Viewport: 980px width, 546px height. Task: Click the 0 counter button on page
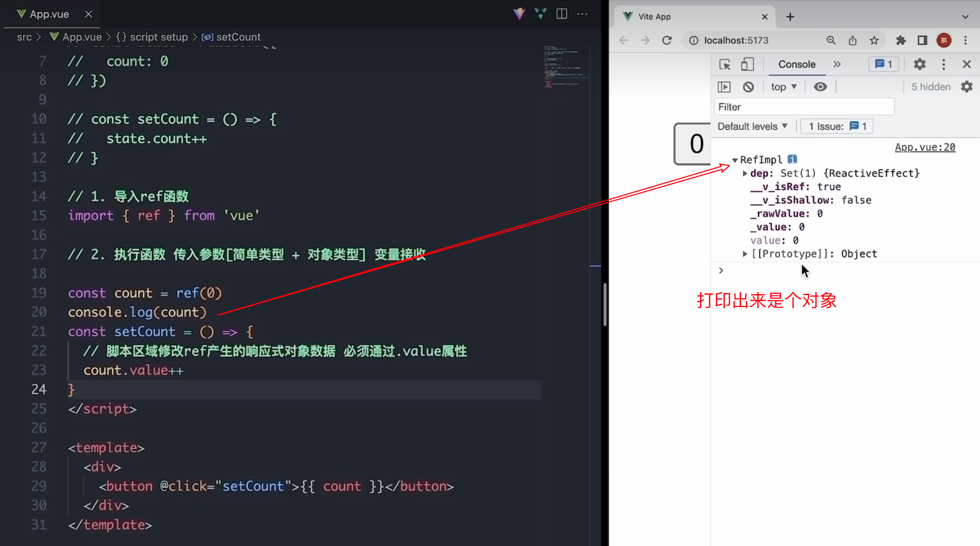(692, 144)
